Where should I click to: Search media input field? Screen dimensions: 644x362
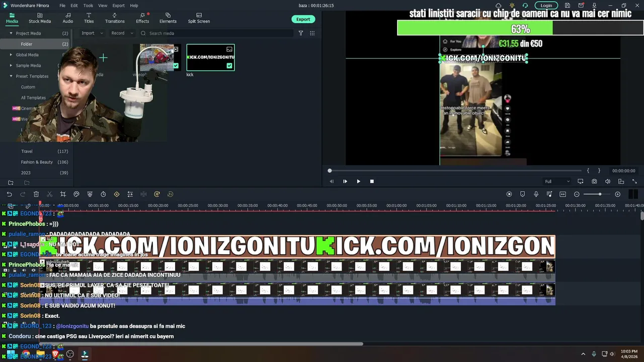click(x=216, y=33)
